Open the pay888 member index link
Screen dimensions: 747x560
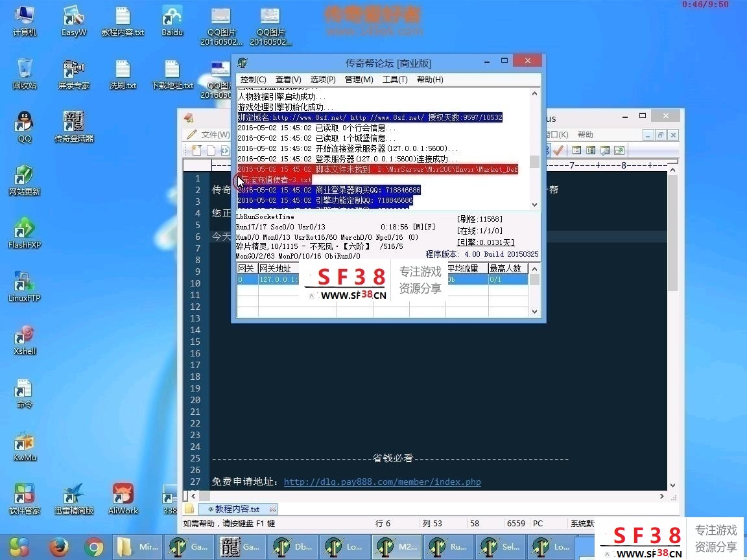click(x=382, y=482)
